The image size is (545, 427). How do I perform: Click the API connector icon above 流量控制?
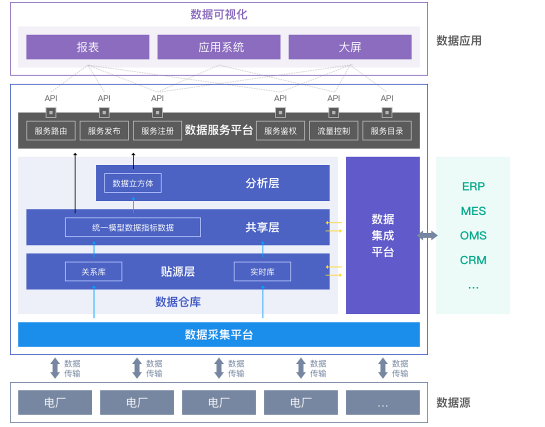(x=333, y=113)
